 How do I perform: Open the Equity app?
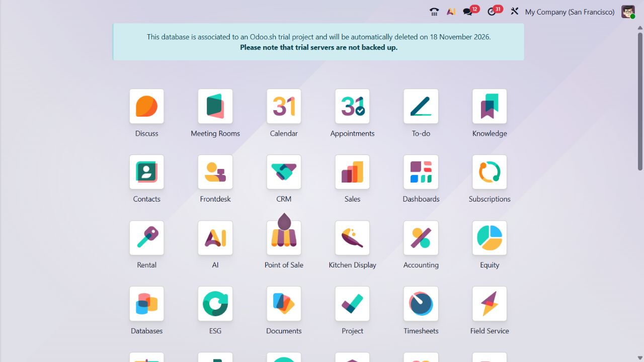490,238
